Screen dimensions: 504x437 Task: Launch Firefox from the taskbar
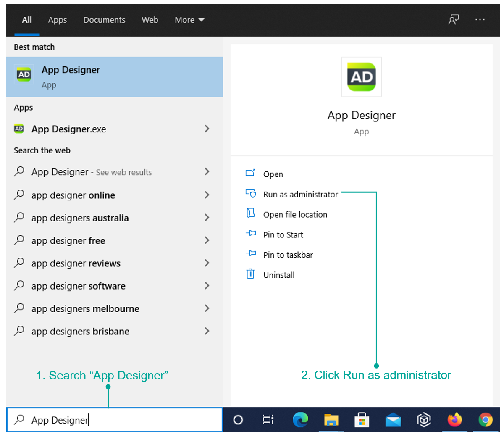(x=454, y=420)
